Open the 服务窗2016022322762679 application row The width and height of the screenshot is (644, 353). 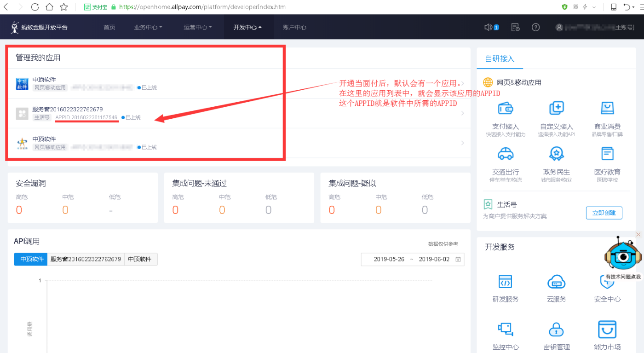pos(238,113)
